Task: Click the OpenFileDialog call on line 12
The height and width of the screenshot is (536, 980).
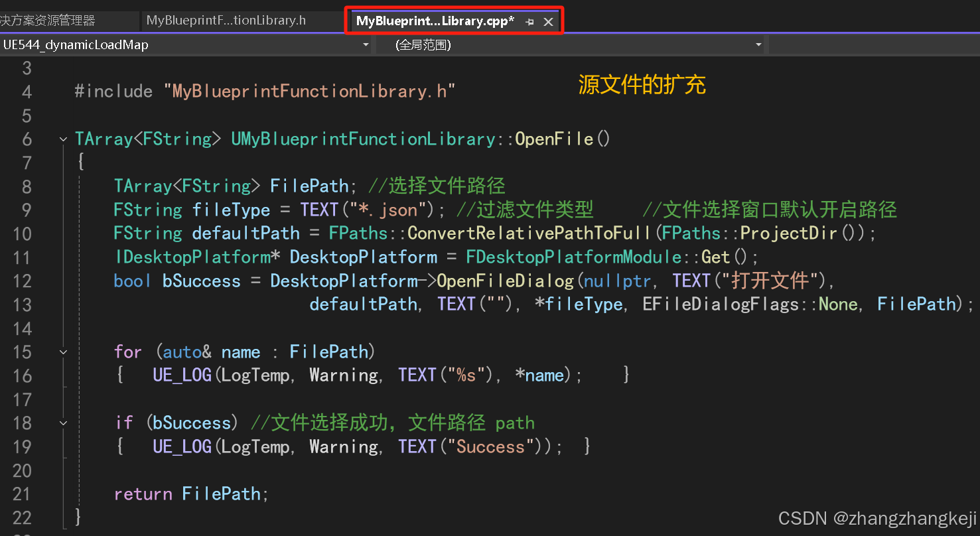Action: 505,281
